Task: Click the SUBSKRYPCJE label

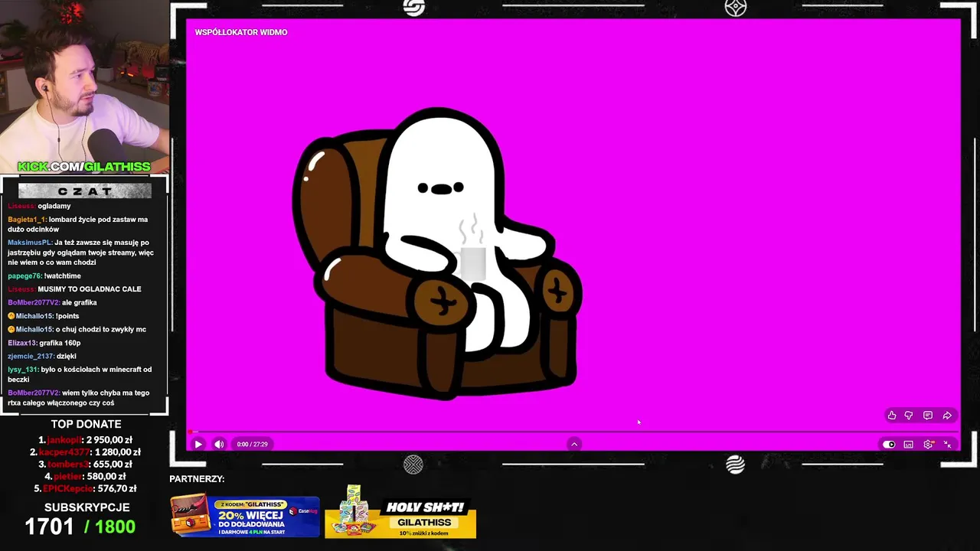Action: point(87,507)
